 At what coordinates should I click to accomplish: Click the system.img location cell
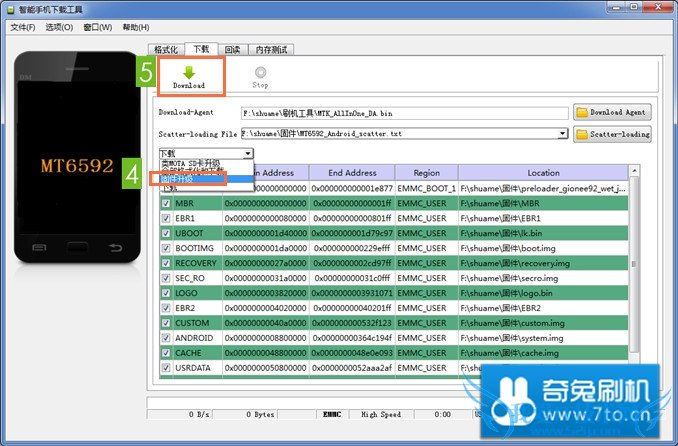pyautogui.click(x=543, y=338)
